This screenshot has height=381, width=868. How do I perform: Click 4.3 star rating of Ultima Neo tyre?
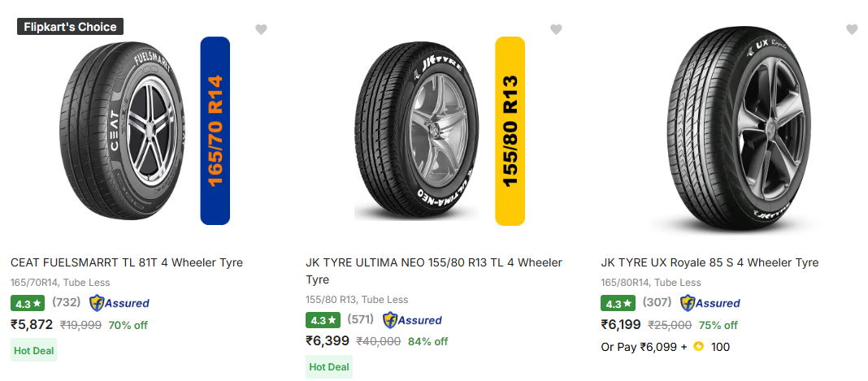click(323, 320)
